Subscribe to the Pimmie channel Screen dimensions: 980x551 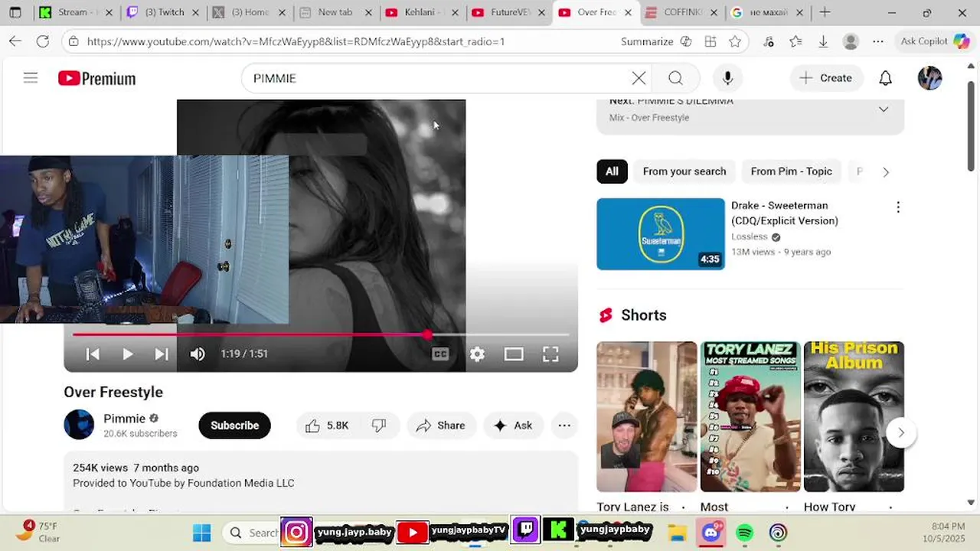(x=234, y=425)
